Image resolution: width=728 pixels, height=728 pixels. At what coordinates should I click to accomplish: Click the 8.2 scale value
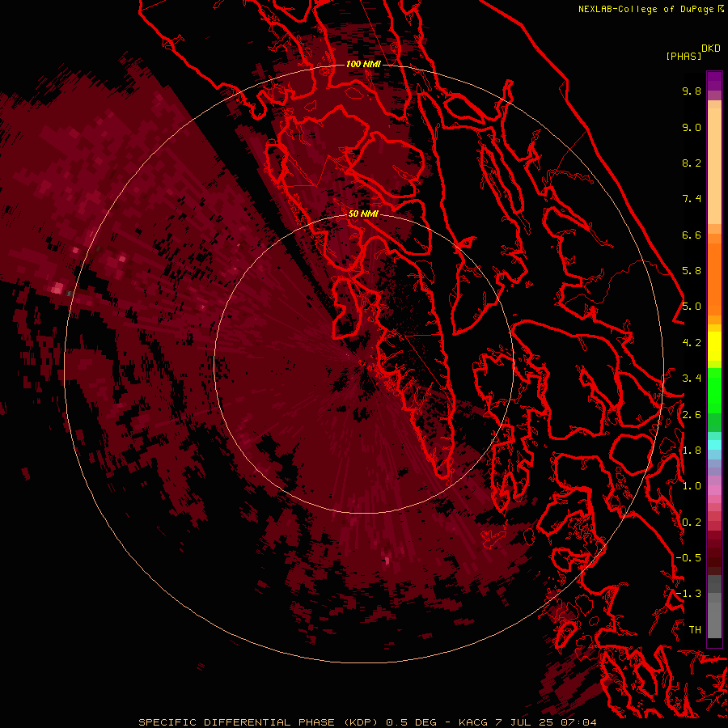click(692, 163)
